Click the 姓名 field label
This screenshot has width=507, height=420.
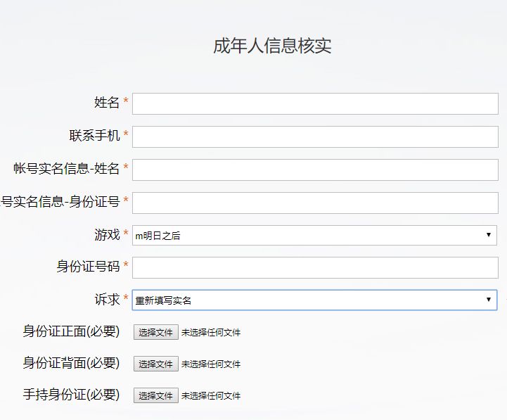[x=107, y=103]
